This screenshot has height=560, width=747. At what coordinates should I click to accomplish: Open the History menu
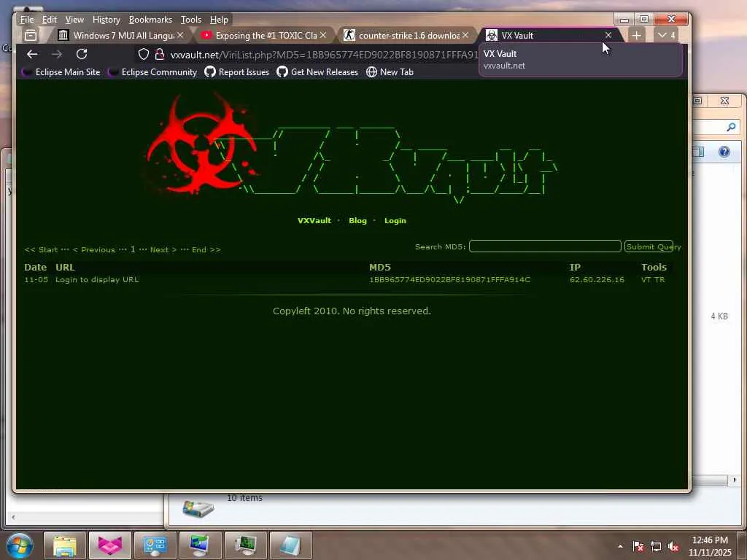107,20
